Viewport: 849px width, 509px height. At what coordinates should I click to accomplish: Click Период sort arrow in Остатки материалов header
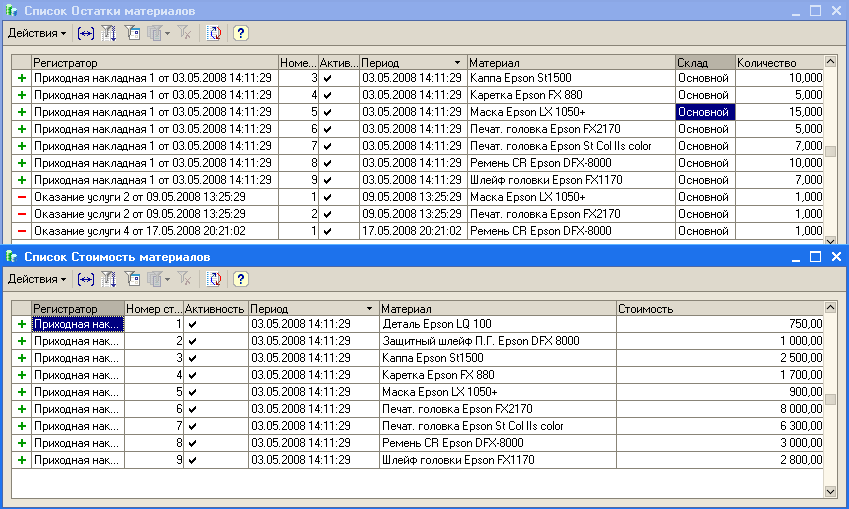point(458,63)
